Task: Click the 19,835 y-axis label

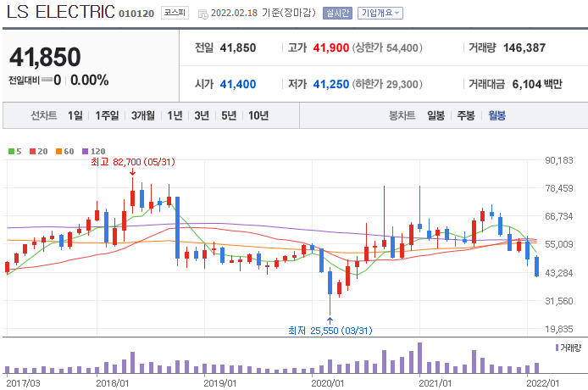Action: point(558,329)
